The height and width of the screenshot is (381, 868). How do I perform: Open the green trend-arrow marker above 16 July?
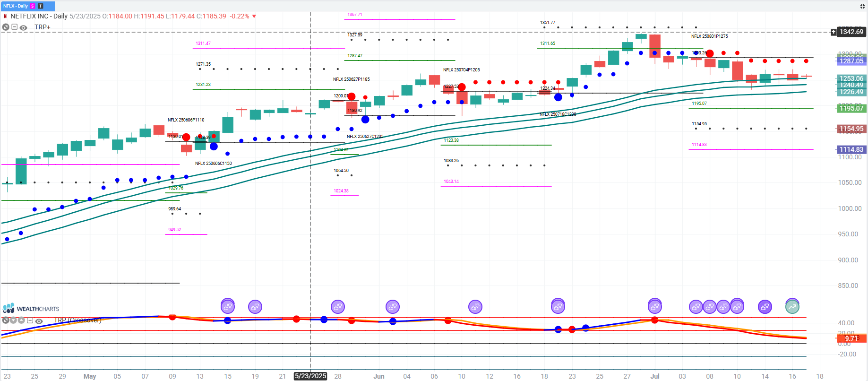pos(792,306)
